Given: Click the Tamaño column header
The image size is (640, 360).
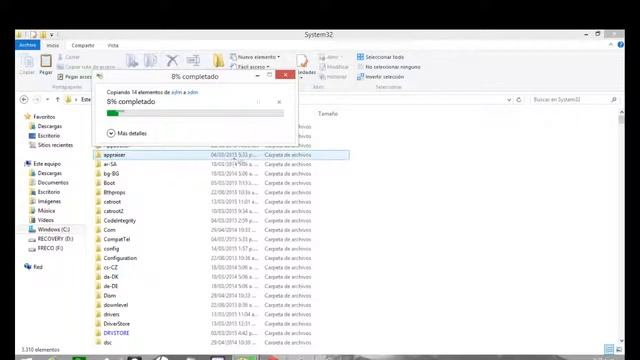Looking at the screenshot, I should [328, 114].
